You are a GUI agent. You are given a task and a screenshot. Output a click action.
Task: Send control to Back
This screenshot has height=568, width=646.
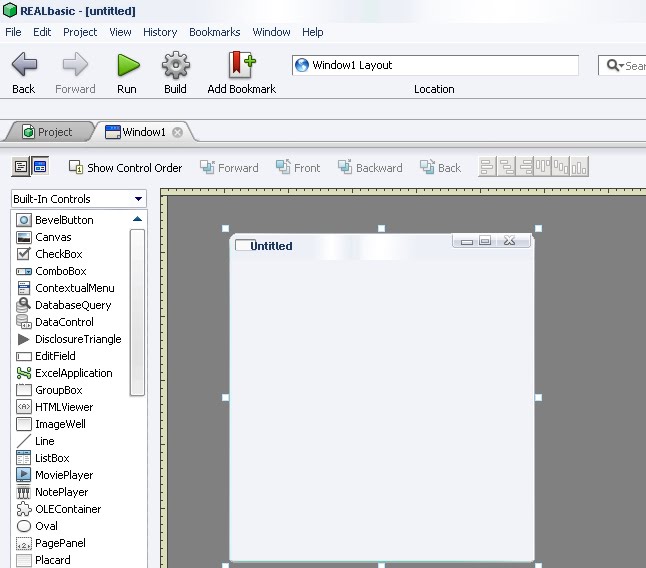point(440,168)
